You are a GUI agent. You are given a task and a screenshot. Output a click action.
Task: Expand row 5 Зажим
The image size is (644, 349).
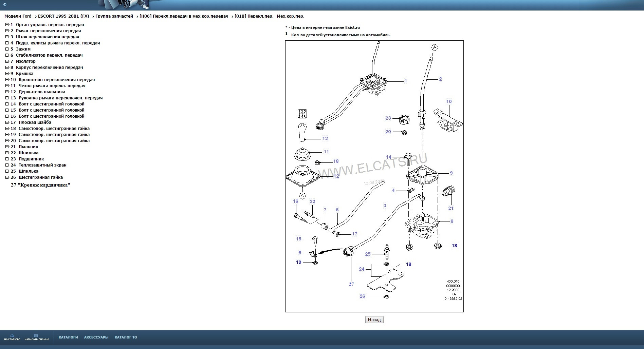pos(7,49)
